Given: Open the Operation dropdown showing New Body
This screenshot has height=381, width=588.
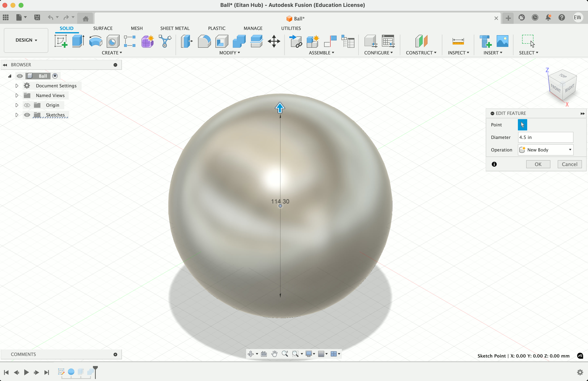Looking at the screenshot, I should [546, 150].
